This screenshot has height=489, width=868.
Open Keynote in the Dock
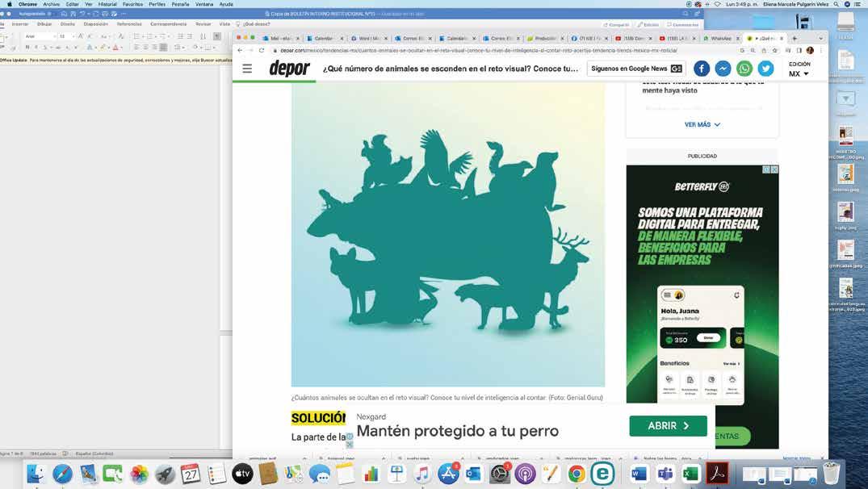396,474
